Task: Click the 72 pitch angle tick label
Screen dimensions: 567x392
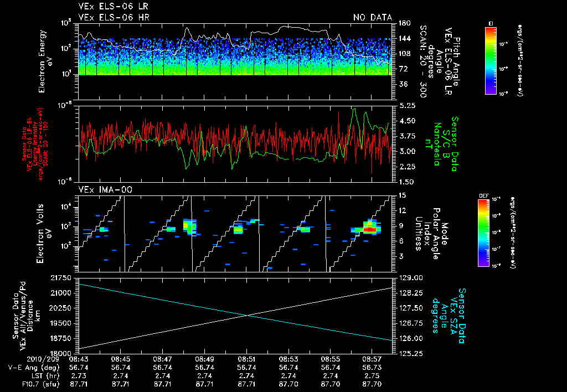Action: tap(402, 69)
